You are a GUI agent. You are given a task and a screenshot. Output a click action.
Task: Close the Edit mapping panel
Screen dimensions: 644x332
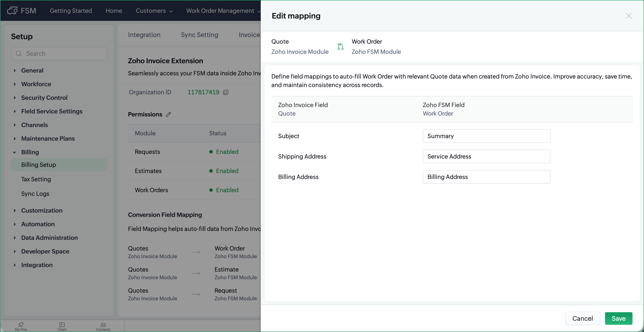[x=628, y=16]
